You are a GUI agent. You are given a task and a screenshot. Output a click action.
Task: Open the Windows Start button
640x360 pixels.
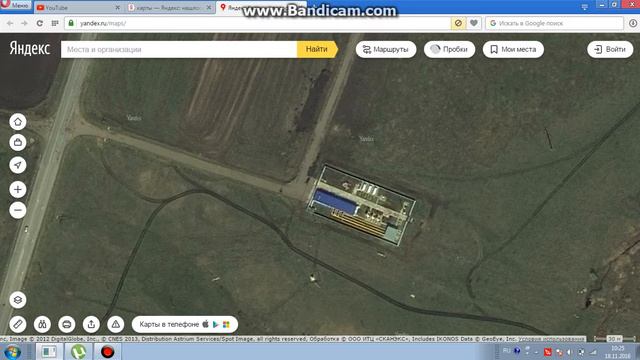[12, 352]
